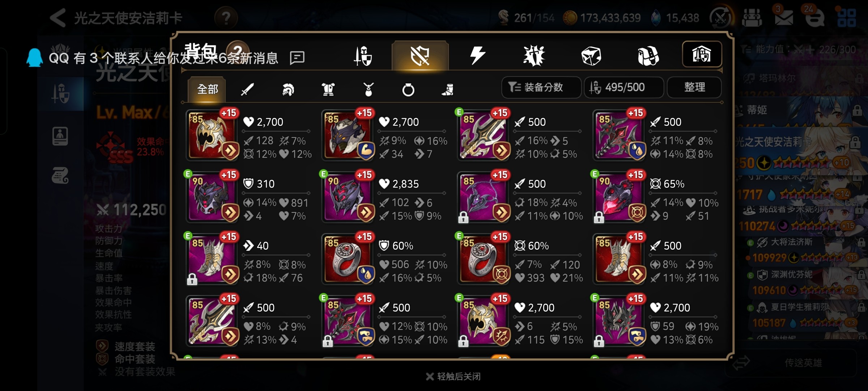This screenshot has width=868, height=391.
Task: Open the storage chest icon at right
Action: click(x=702, y=54)
